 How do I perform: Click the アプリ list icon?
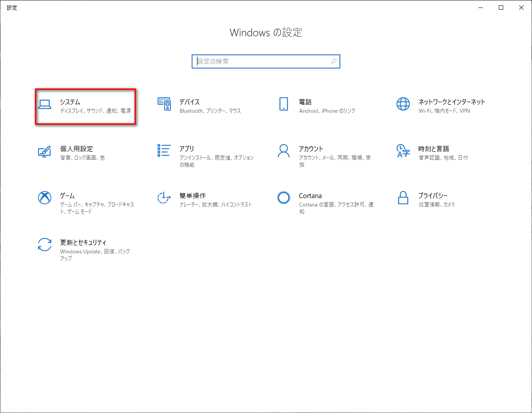[x=164, y=150]
